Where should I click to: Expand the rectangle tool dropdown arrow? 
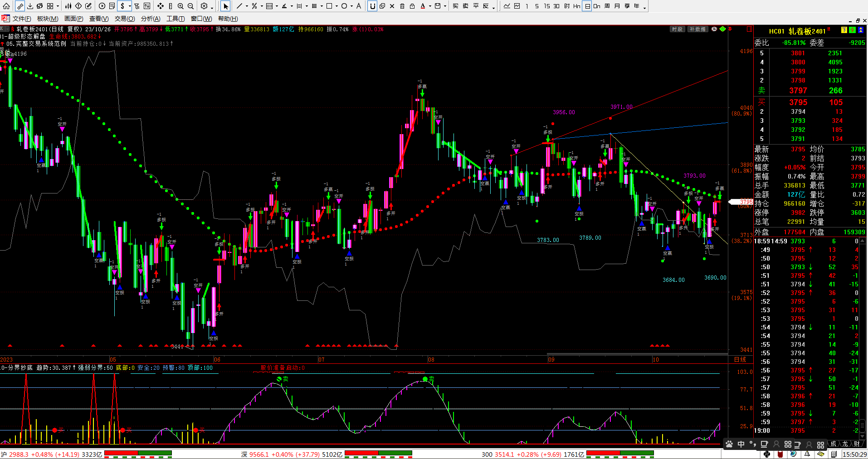(x=336, y=6)
